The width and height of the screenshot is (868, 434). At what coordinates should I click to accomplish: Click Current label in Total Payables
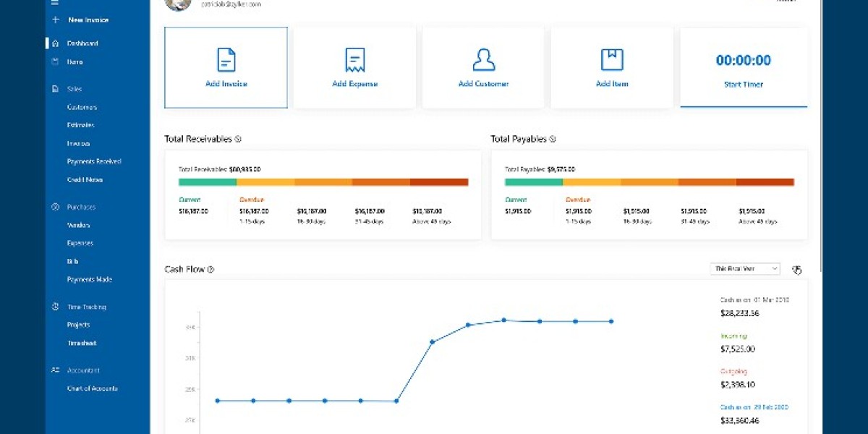coord(516,199)
